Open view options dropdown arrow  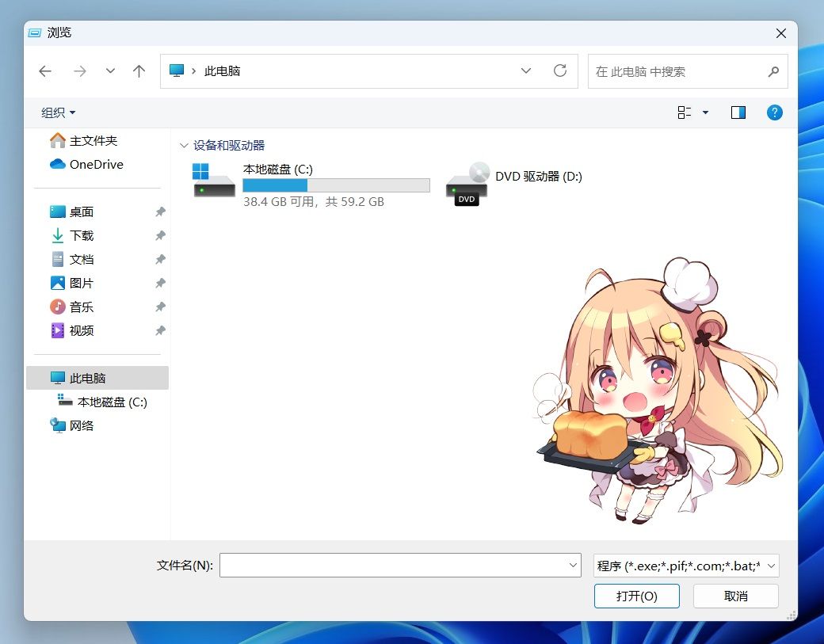coord(705,112)
